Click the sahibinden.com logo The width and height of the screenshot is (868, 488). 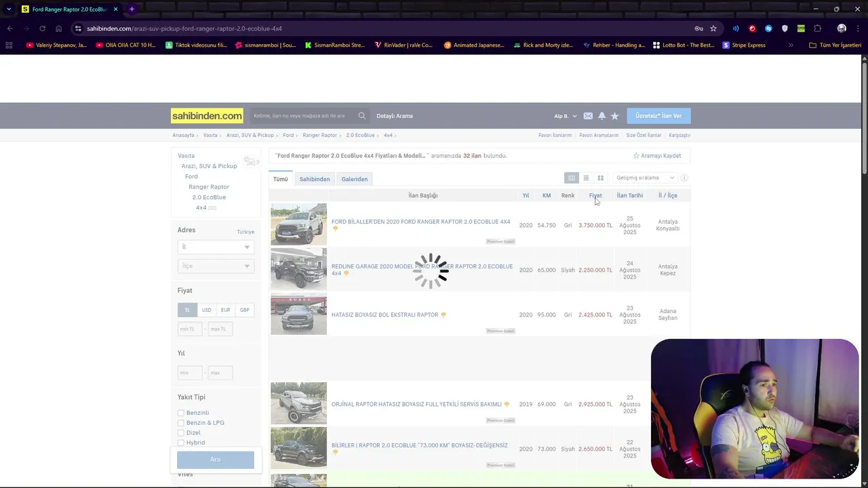pyautogui.click(x=207, y=116)
